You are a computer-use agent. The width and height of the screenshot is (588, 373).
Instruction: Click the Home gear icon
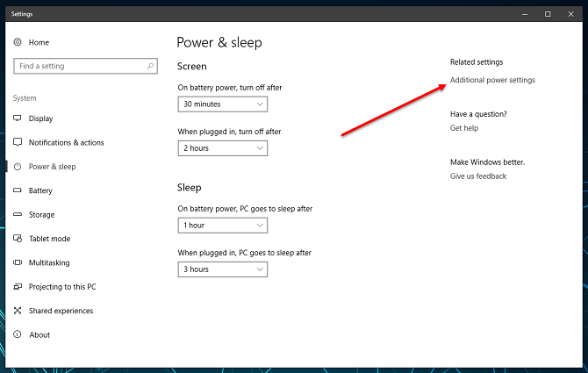point(18,42)
